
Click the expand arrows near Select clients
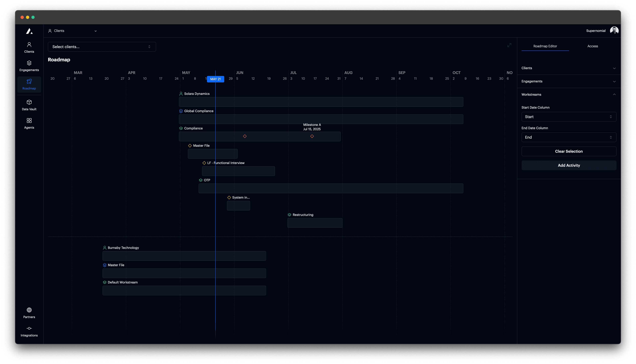pos(509,45)
